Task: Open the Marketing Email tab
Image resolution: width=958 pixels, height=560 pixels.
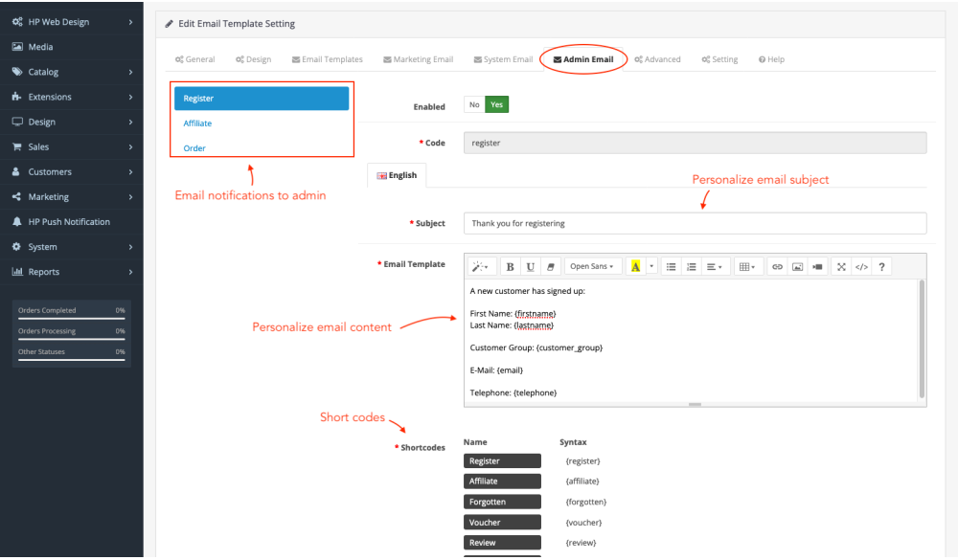Action: pyautogui.click(x=418, y=59)
